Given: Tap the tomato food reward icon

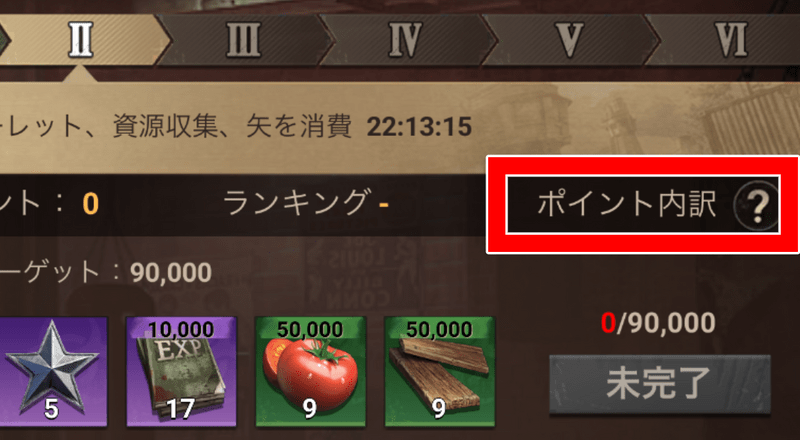Looking at the screenshot, I should [x=311, y=371].
